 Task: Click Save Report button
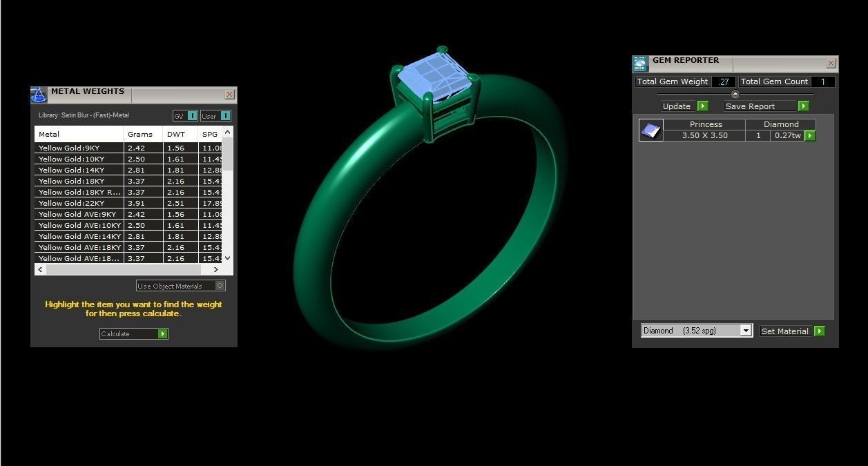766,106
